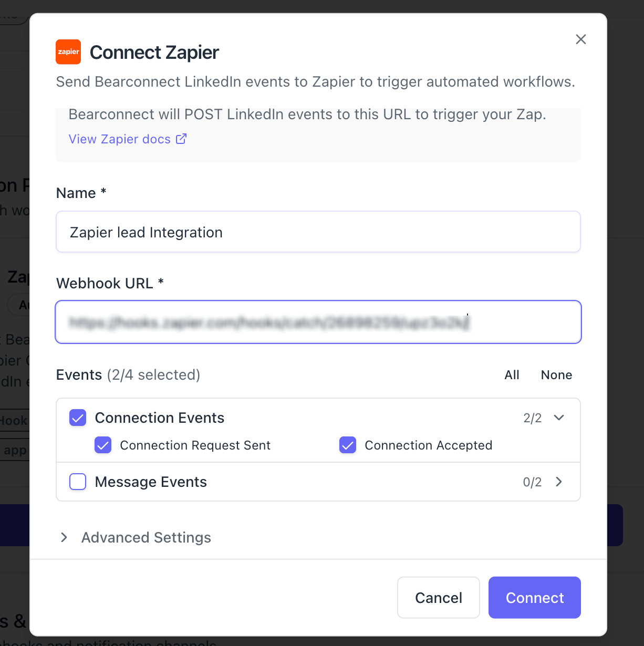Image resolution: width=644 pixels, height=646 pixels.
Task: Cancel the Zapier connection
Action: (x=439, y=598)
